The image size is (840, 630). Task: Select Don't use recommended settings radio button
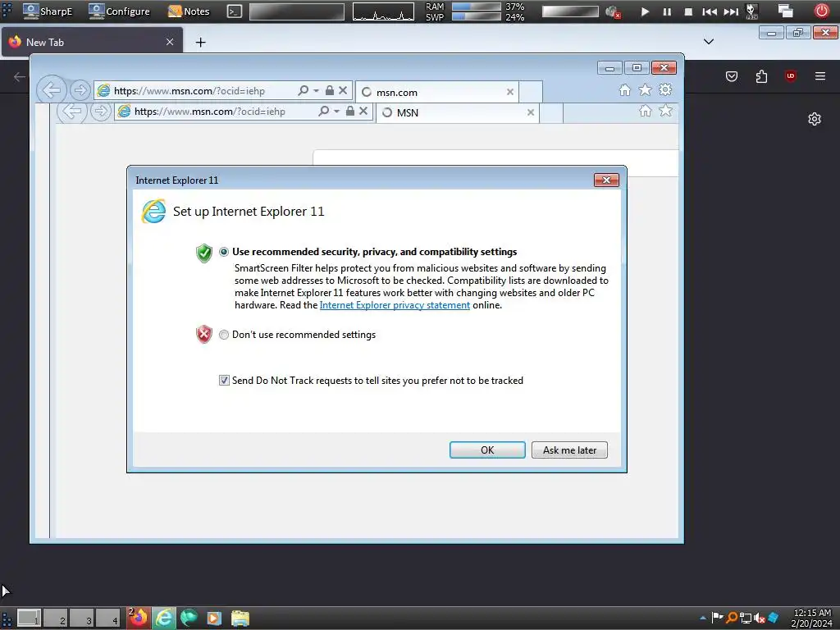[224, 335]
